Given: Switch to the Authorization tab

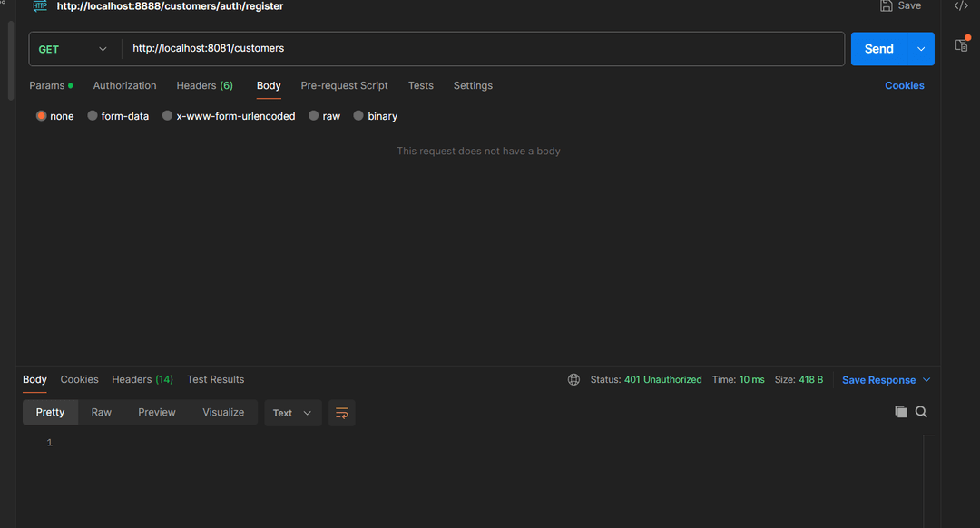Looking at the screenshot, I should (x=124, y=85).
